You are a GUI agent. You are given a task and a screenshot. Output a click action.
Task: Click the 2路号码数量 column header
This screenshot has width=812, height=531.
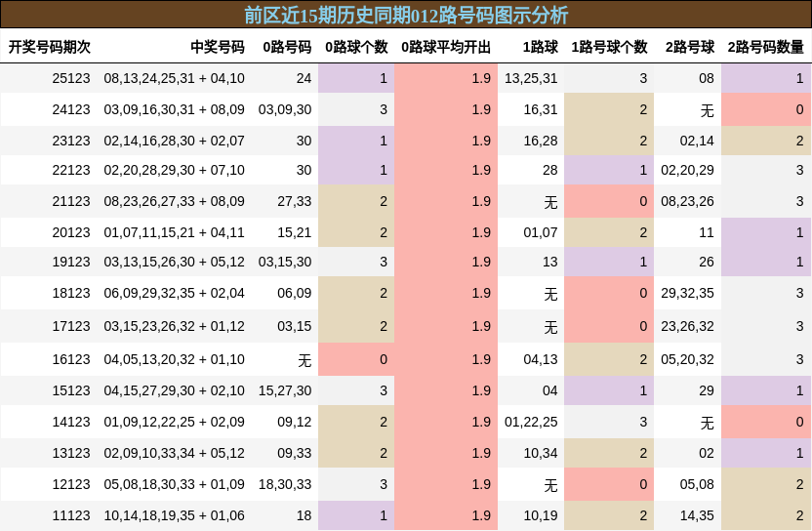(x=765, y=47)
